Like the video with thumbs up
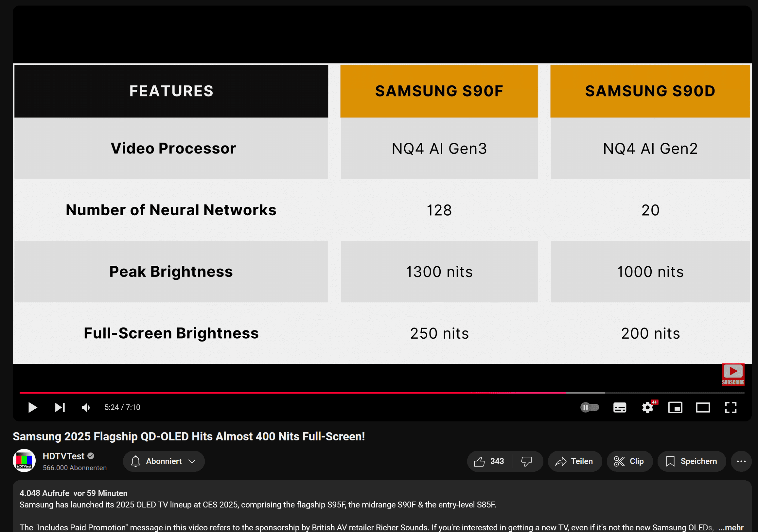Viewport: 758px width, 532px height. (x=490, y=461)
